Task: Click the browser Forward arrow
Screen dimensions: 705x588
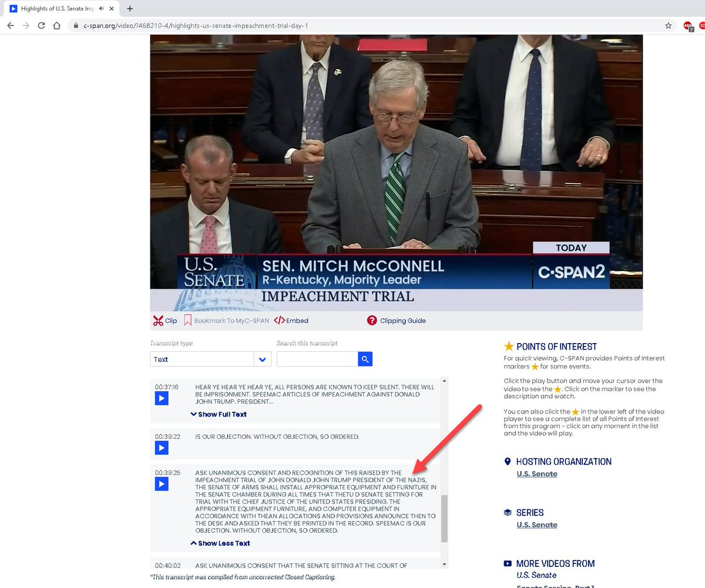Action: (x=25, y=26)
